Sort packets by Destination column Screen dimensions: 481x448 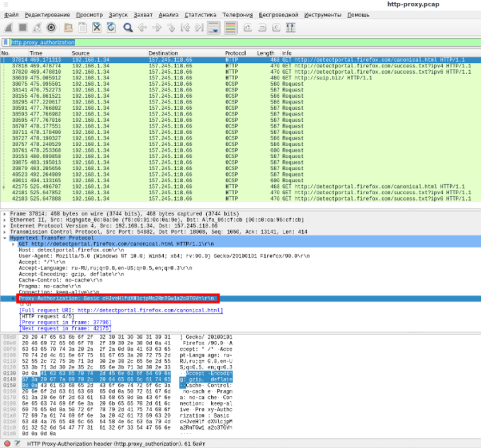[x=186, y=53]
